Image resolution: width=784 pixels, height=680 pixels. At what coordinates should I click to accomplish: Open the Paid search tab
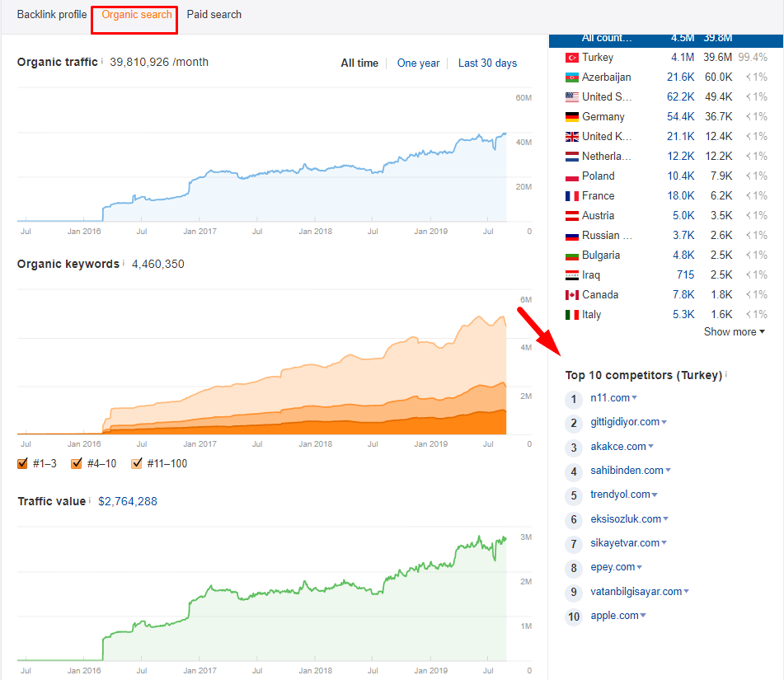point(214,15)
